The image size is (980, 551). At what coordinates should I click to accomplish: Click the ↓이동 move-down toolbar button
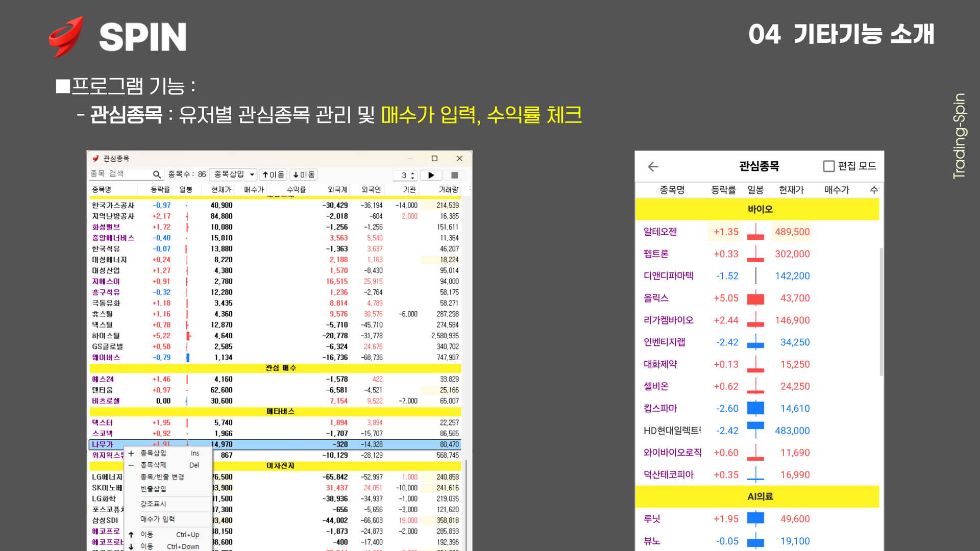tap(304, 174)
